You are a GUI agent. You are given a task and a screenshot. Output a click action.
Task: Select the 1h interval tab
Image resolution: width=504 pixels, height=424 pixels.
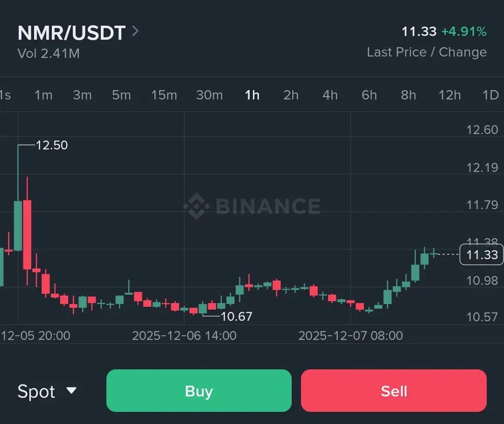[x=252, y=95]
